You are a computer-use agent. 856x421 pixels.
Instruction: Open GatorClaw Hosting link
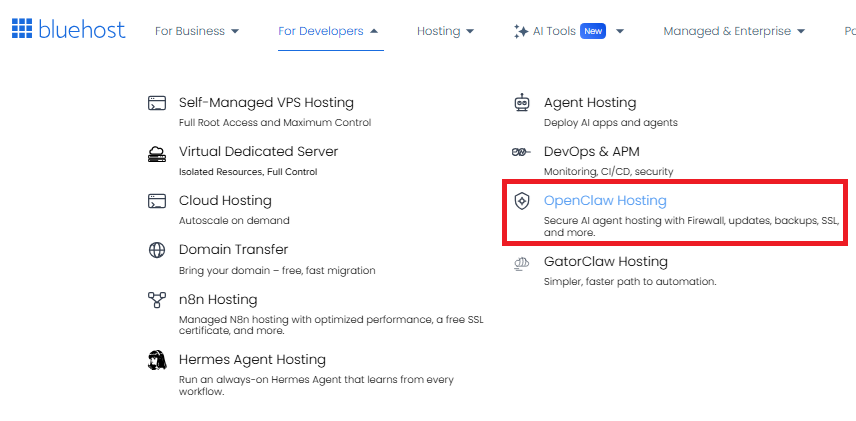[605, 262]
